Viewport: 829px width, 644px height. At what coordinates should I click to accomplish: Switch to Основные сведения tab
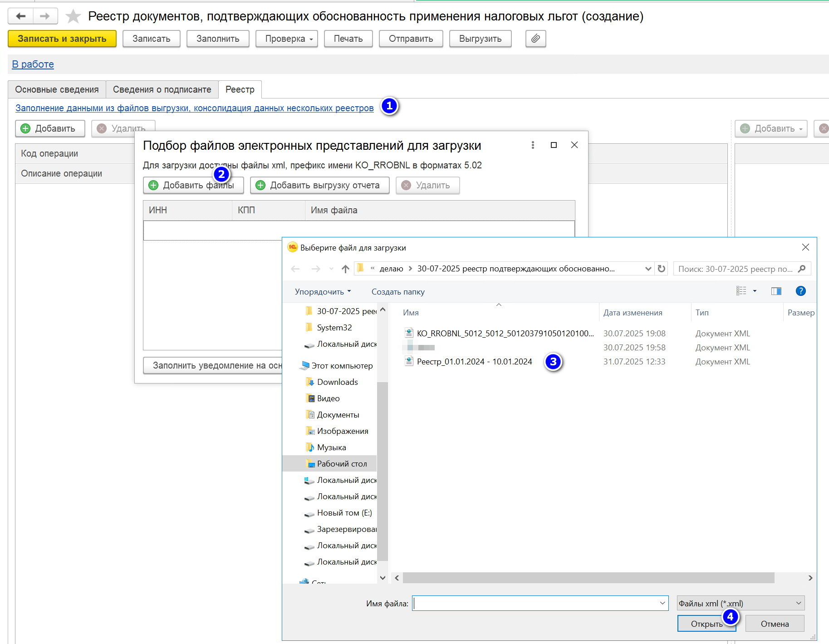pyautogui.click(x=57, y=89)
